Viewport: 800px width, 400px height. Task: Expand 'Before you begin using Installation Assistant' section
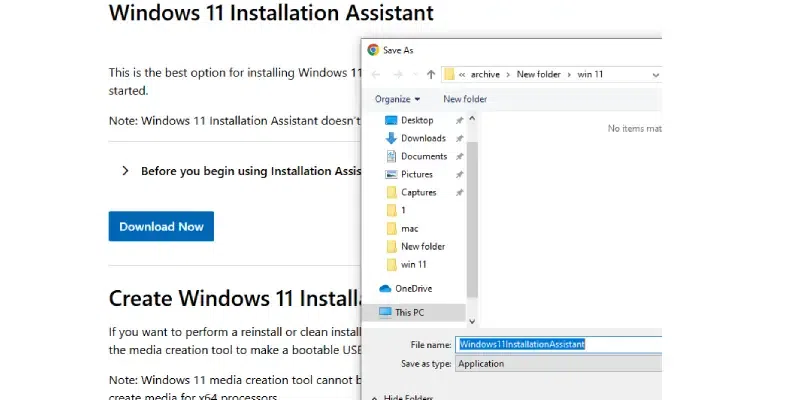(126, 171)
